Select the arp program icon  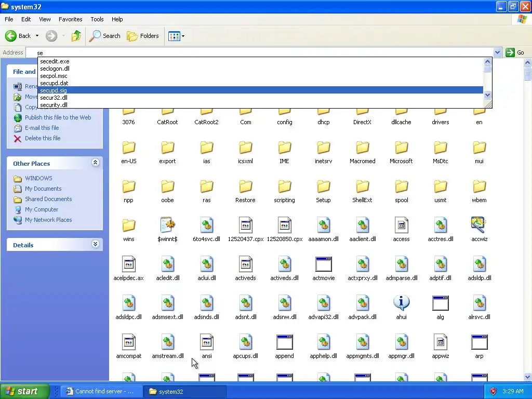pyautogui.click(x=479, y=342)
